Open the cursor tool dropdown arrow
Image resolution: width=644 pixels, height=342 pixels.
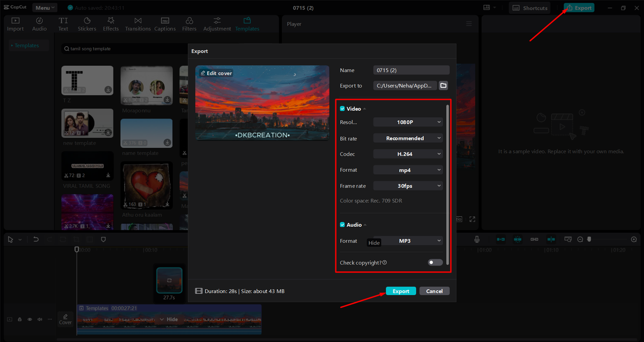[x=20, y=240]
